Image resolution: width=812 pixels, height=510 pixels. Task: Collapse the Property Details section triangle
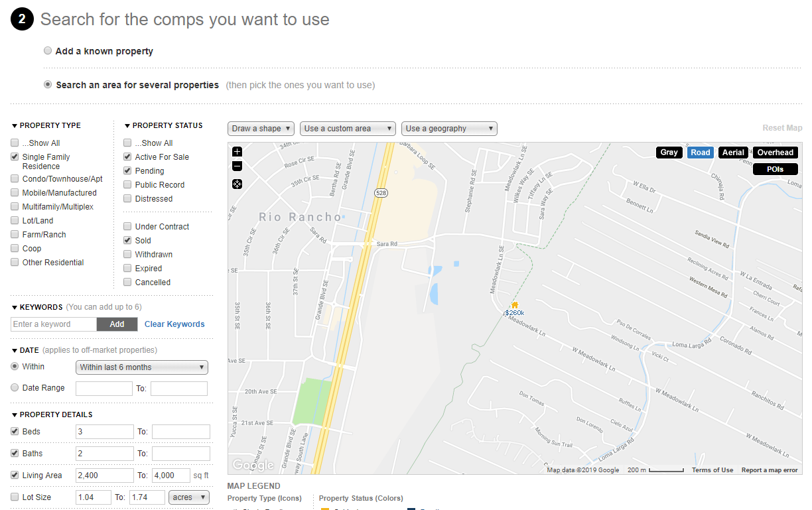pos(15,414)
